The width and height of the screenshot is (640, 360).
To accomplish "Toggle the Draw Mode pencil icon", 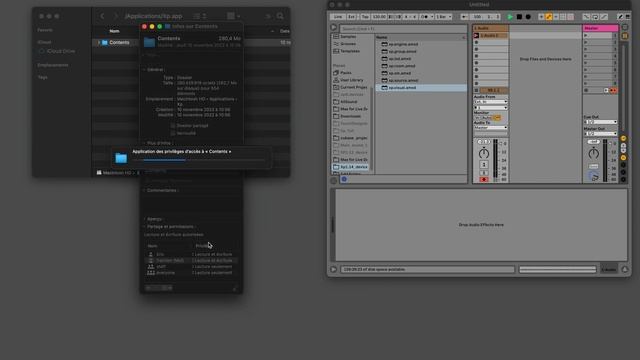I will click(x=620, y=17).
